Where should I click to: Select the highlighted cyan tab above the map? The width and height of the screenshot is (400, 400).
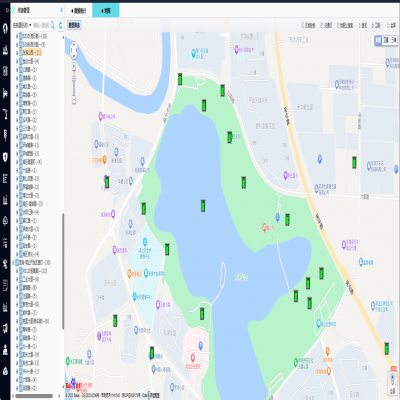coord(106,11)
